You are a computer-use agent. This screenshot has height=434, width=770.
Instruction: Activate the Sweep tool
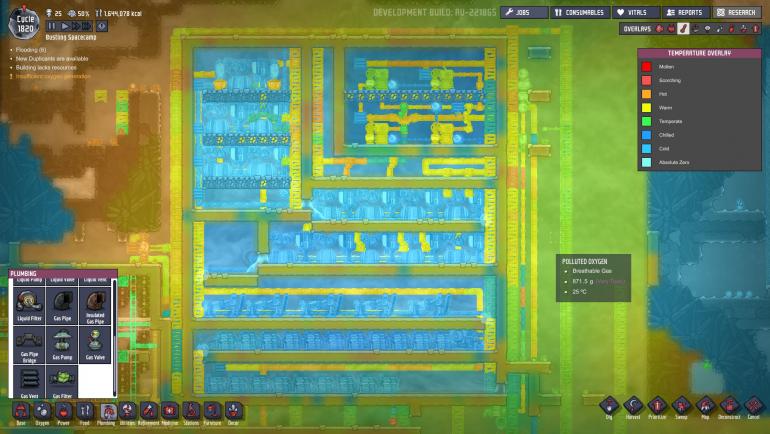tap(681, 407)
